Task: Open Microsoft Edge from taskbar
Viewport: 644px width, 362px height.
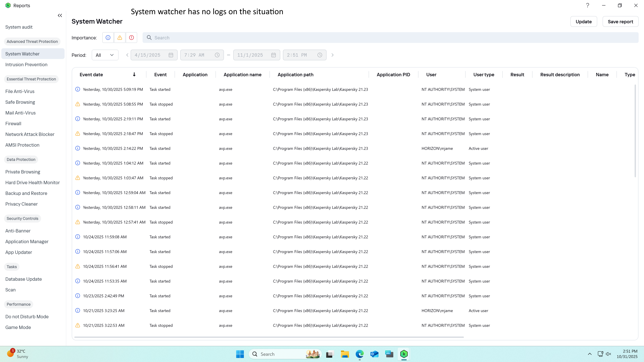Action: pos(360,354)
